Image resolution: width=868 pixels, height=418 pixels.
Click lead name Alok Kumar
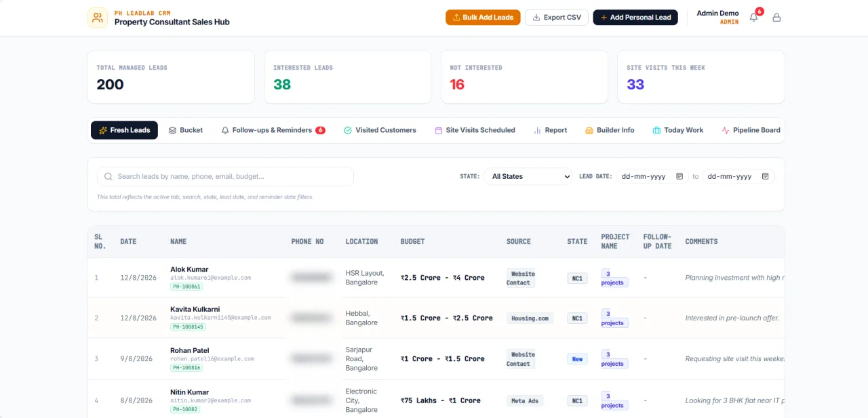point(189,270)
